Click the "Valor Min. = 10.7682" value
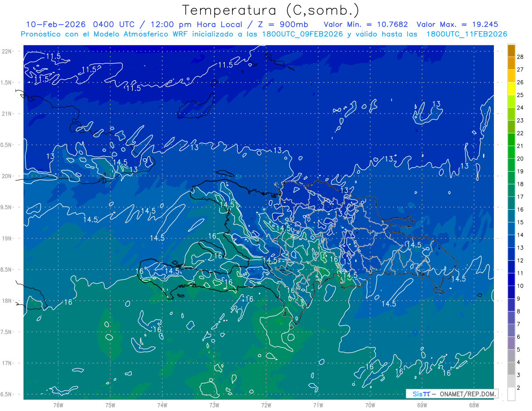 [366, 24]
